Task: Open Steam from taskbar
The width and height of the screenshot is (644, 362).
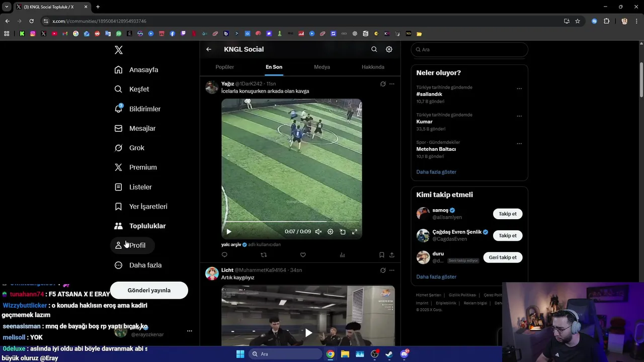Action: coord(389,354)
